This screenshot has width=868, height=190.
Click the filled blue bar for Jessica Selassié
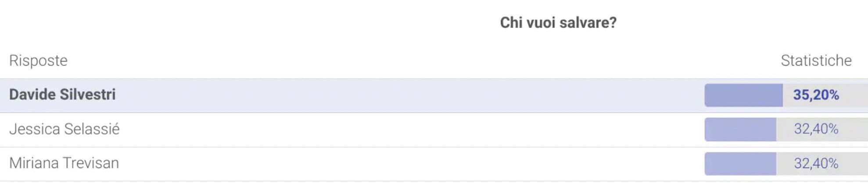pyautogui.click(x=740, y=129)
